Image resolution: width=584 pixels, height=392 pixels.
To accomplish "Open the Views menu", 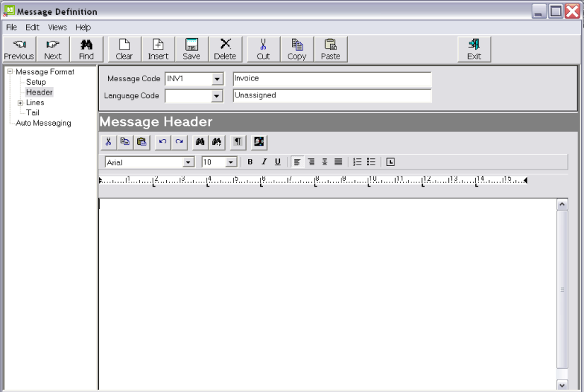I will (x=57, y=28).
